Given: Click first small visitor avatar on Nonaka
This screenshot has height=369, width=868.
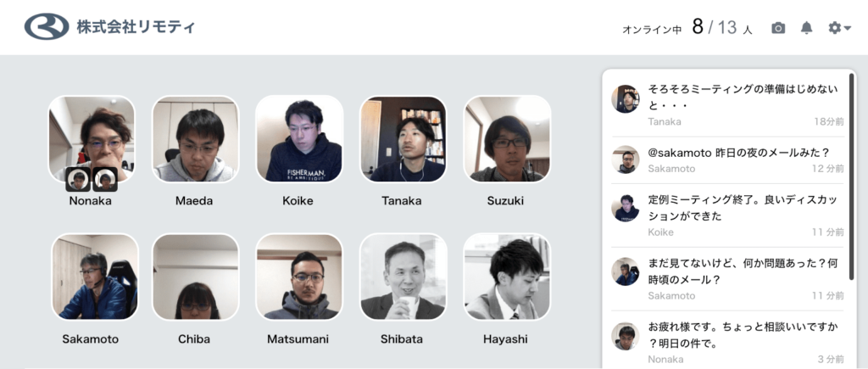Looking at the screenshot, I should point(78,179).
